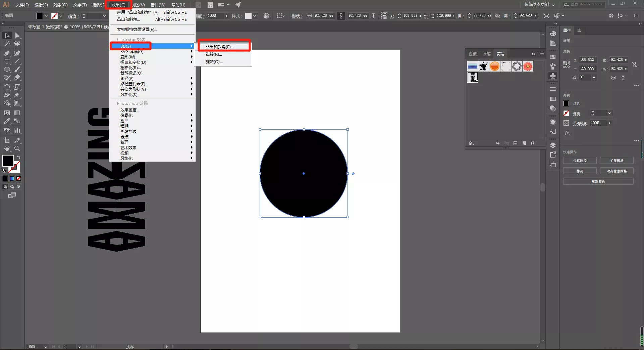The height and width of the screenshot is (350, 644).
Task: Select the flower thumbnail in the Symbols panel
Action: [x=528, y=66]
